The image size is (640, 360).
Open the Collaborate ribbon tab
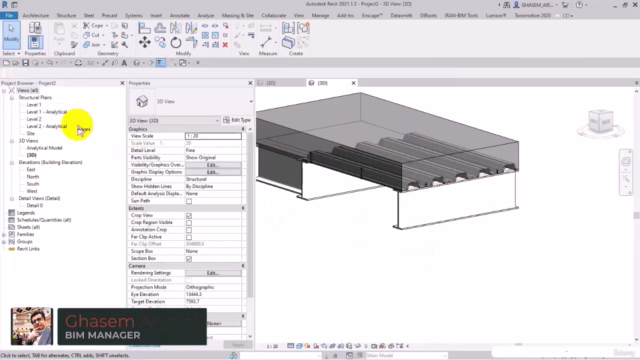click(273, 16)
